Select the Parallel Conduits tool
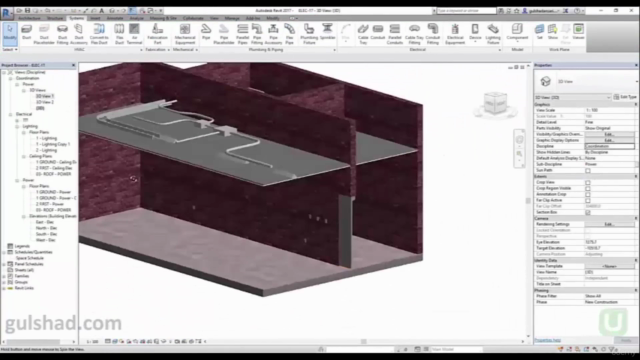The image size is (640, 360). click(395, 33)
